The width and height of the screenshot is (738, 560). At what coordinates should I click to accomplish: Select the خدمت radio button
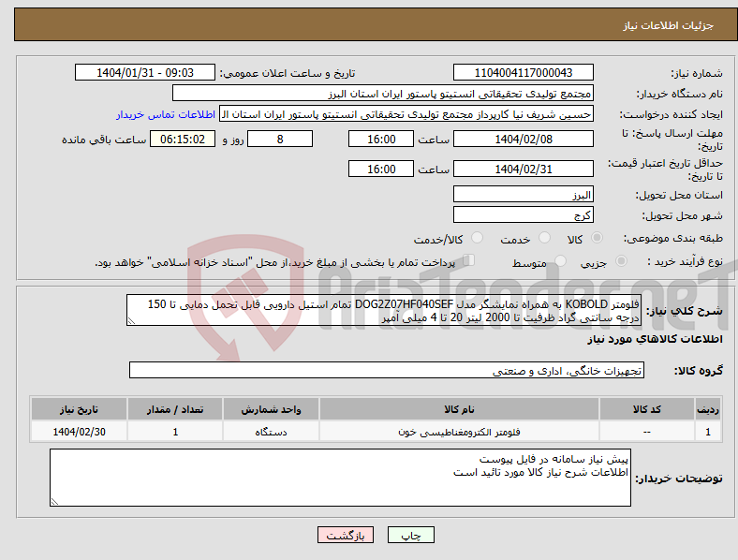(544, 238)
